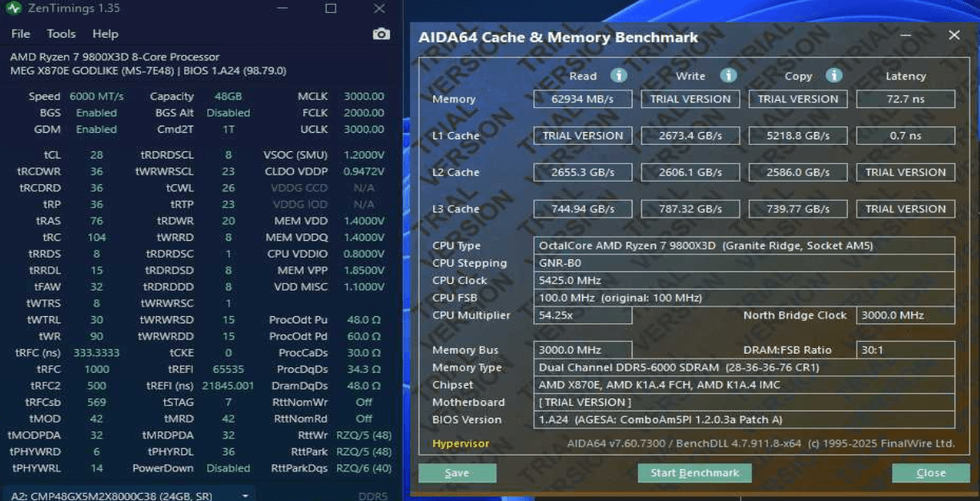Click the PowerDown Disabled value
Viewport: 980px width, 501px height.
click(228, 468)
